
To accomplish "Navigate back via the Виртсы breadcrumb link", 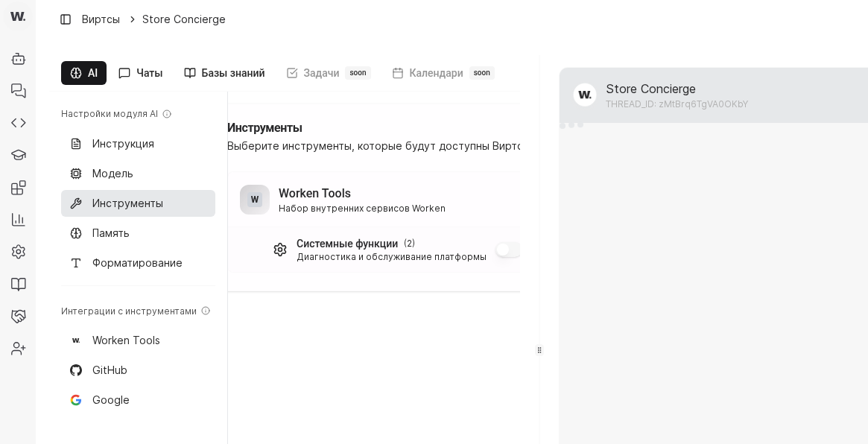I will (101, 19).
